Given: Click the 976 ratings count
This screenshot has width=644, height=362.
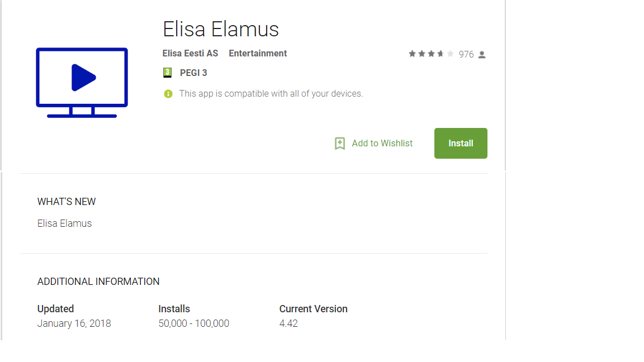Looking at the screenshot, I should click(466, 55).
